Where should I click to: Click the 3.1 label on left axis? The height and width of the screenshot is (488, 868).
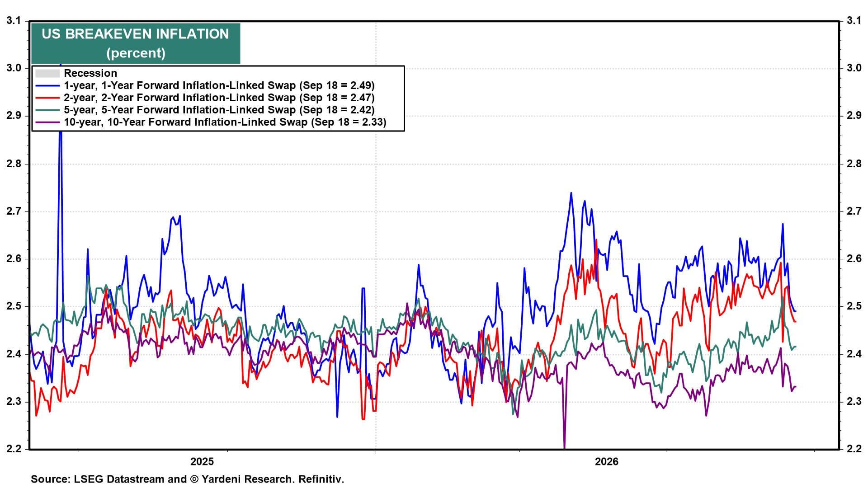(x=14, y=21)
